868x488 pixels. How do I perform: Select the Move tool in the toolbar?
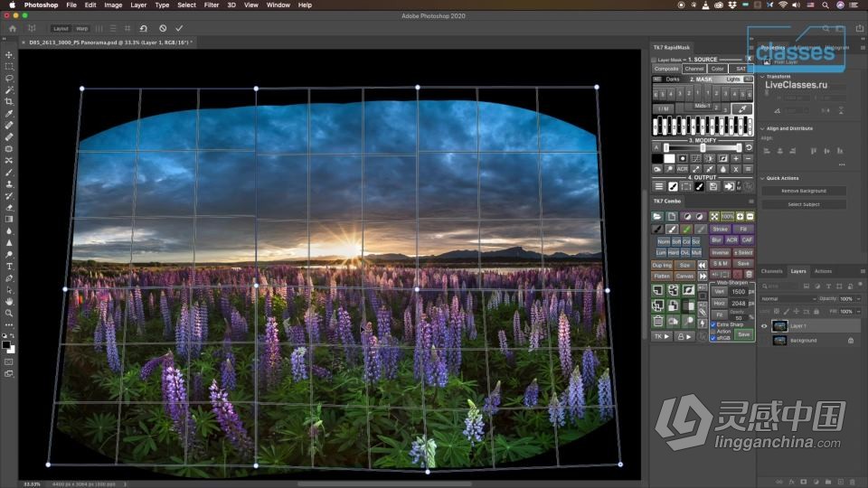pyautogui.click(x=9, y=55)
